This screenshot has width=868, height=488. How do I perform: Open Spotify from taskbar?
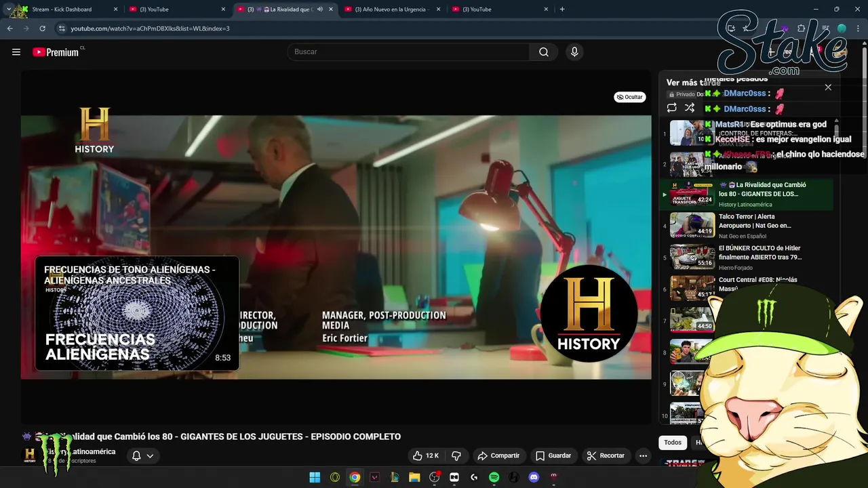[494, 477]
